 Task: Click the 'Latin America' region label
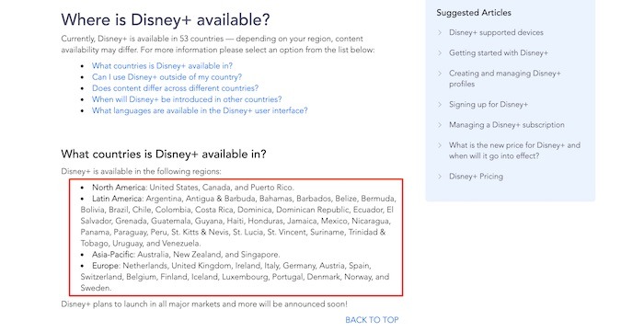pyautogui.click(x=117, y=199)
